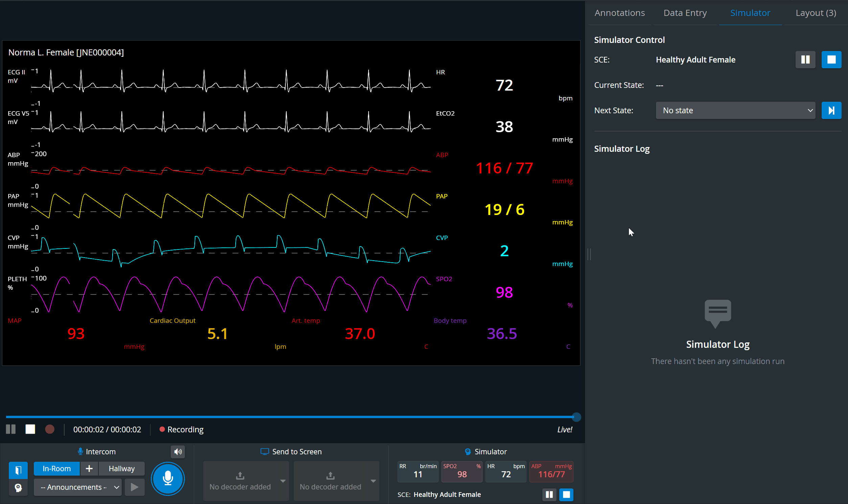This screenshot has height=504, width=848.
Task: Open the Data Entry tab
Action: tap(685, 13)
